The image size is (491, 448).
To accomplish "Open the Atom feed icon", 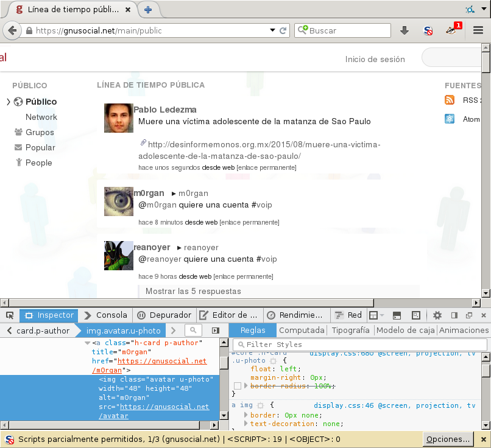I will point(450,119).
